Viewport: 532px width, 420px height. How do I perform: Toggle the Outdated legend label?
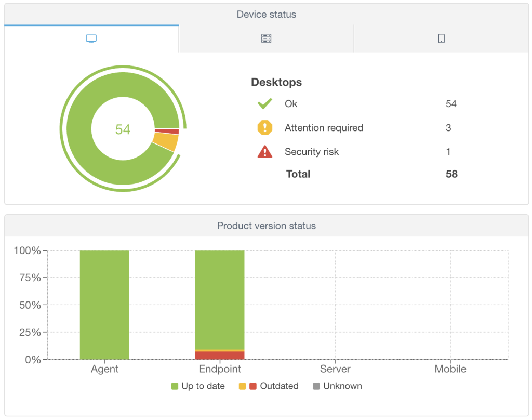tap(279, 386)
